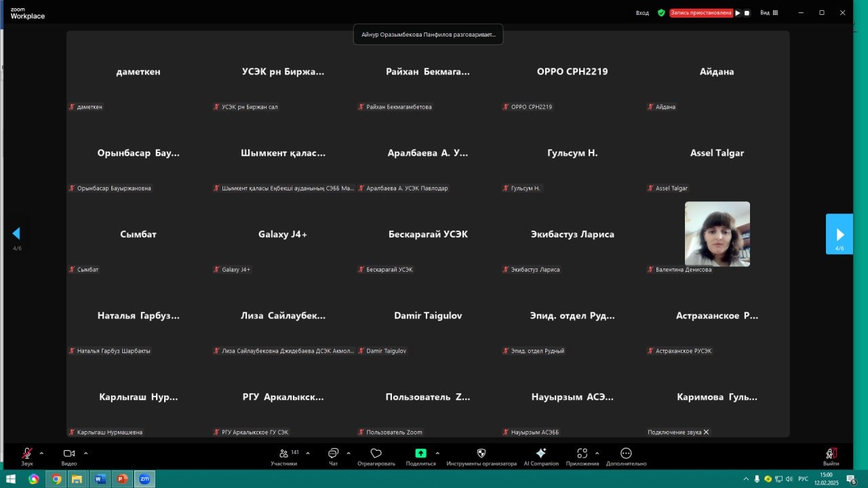Go to next gallery page with right arrow

point(840,234)
